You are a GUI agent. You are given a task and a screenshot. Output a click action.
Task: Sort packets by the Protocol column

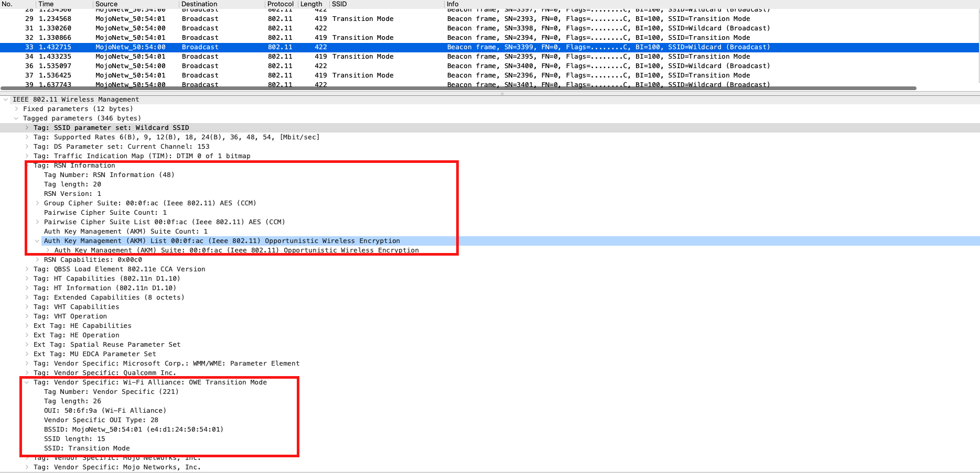(x=281, y=4)
